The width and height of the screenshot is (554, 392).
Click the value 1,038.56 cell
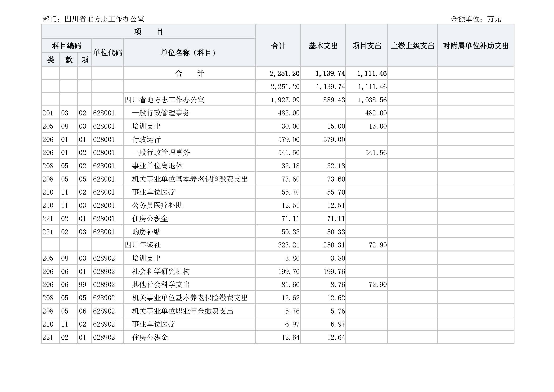pos(372,100)
